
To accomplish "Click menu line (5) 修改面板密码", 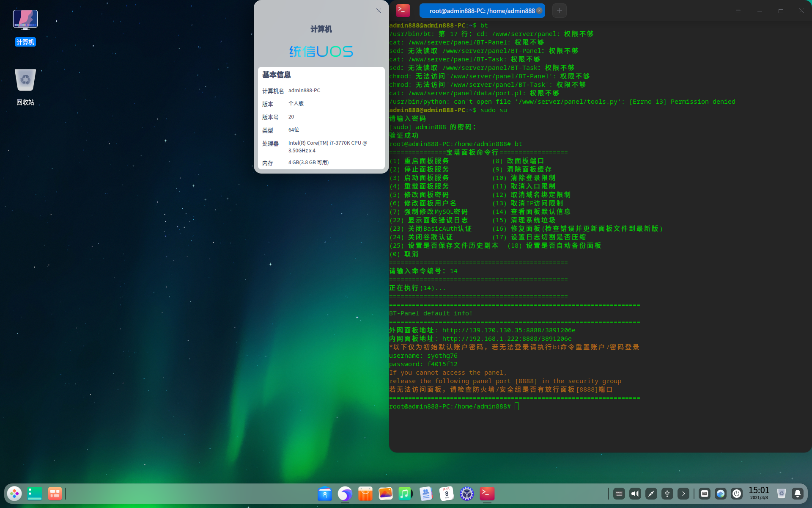I will [419, 195].
